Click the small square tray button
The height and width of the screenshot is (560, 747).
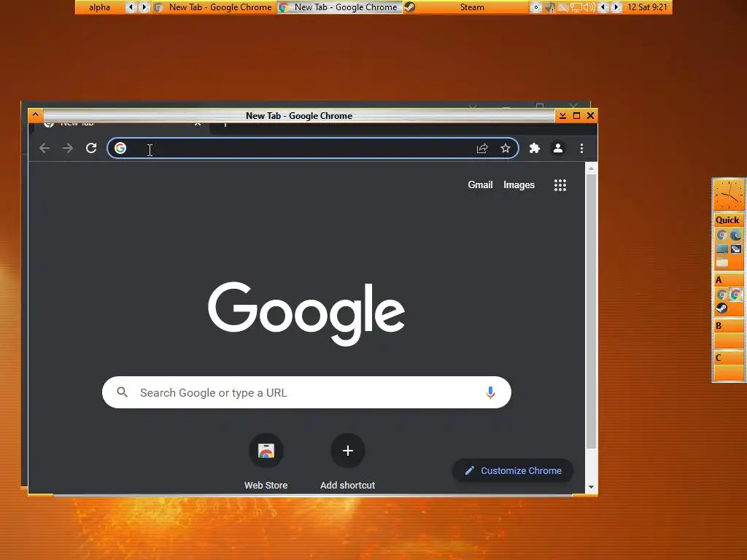pyautogui.click(x=536, y=7)
